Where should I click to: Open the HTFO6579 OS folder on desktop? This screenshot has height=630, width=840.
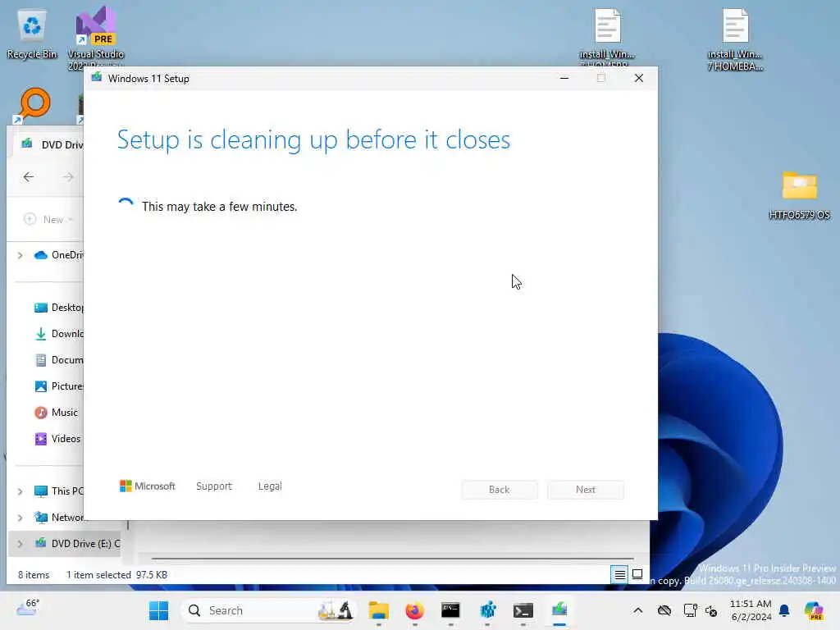799,195
